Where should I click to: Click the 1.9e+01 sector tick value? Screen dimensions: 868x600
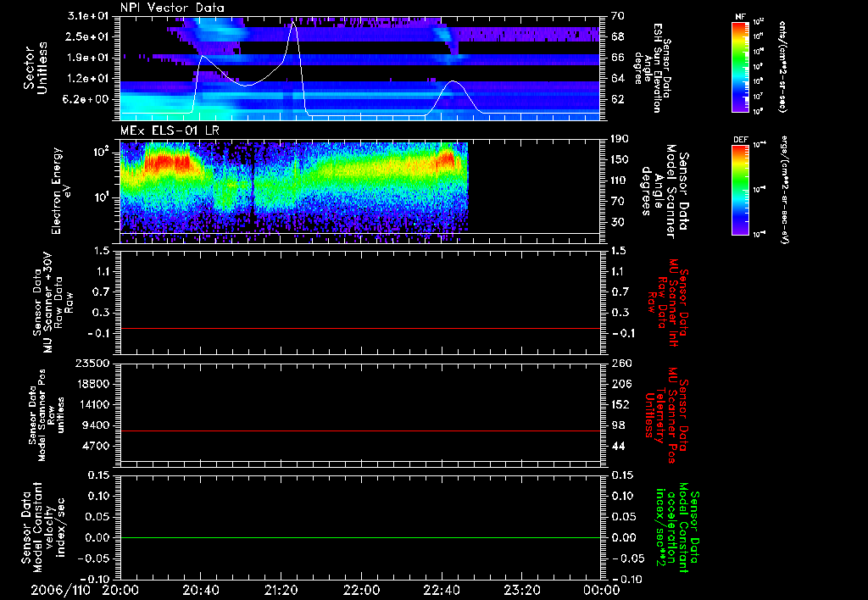[x=88, y=58]
